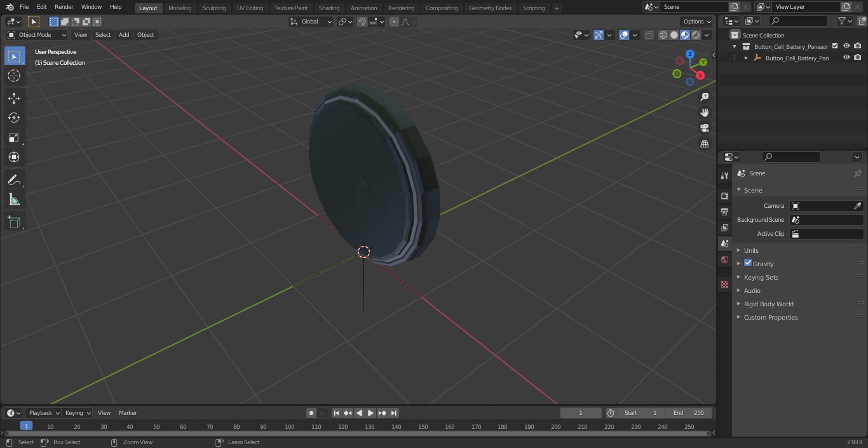Toggle viewport gizmos button
Image resolution: width=868 pixels, height=448 pixels.
click(x=598, y=35)
